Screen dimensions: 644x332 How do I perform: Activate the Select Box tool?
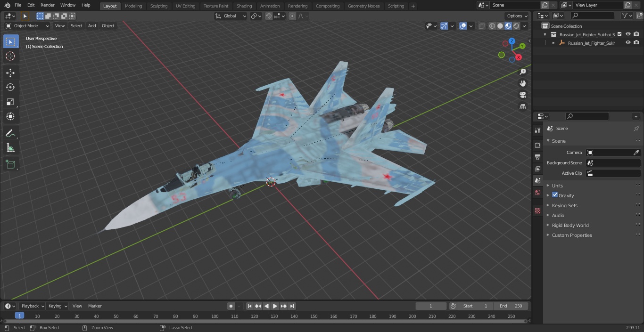point(10,41)
